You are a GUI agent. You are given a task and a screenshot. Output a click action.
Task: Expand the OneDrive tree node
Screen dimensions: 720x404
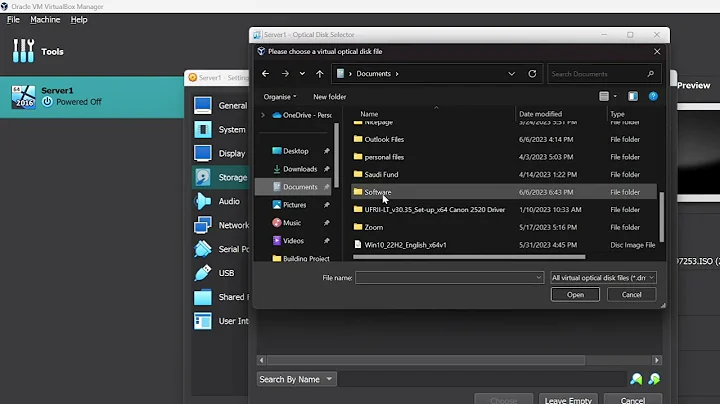[263, 115]
